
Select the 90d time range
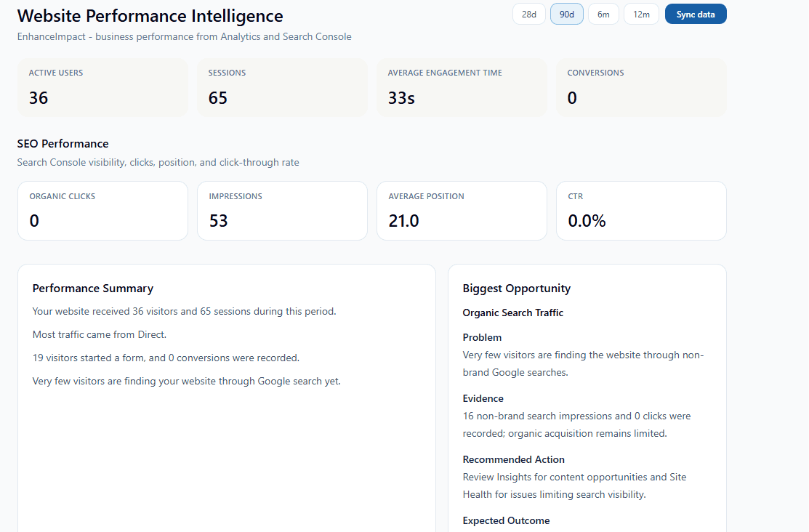tap(566, 14)
